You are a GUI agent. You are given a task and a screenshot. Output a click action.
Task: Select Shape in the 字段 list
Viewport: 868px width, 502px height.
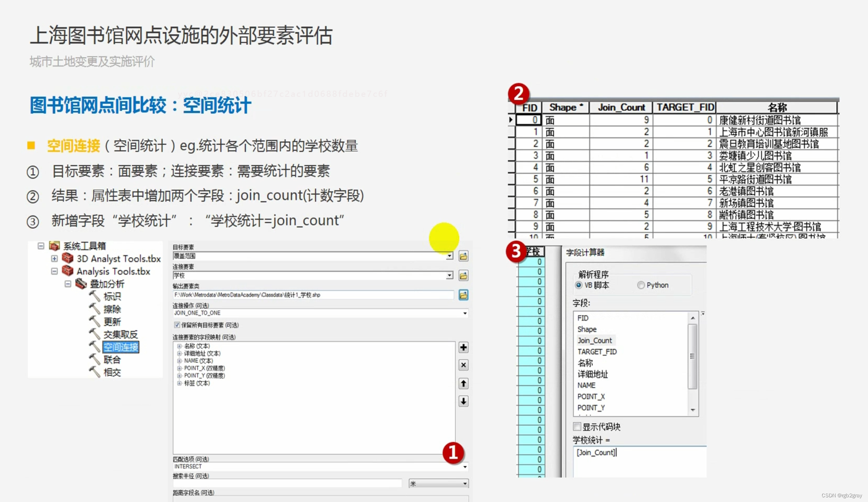click(x=587, y=329)
